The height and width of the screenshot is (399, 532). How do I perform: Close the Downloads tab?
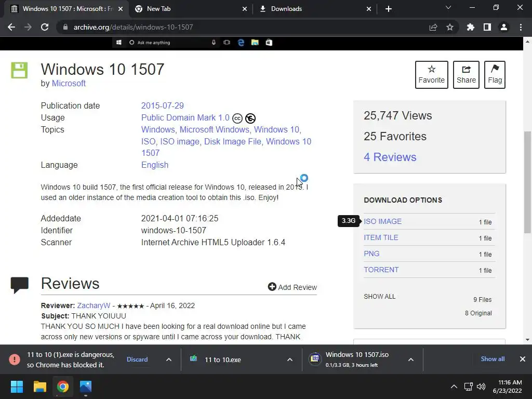click(x=369, y=9)
